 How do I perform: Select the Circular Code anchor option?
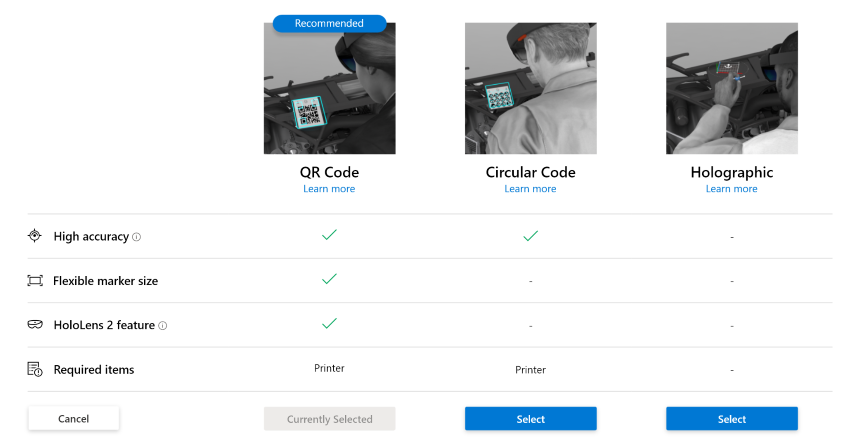530,419
